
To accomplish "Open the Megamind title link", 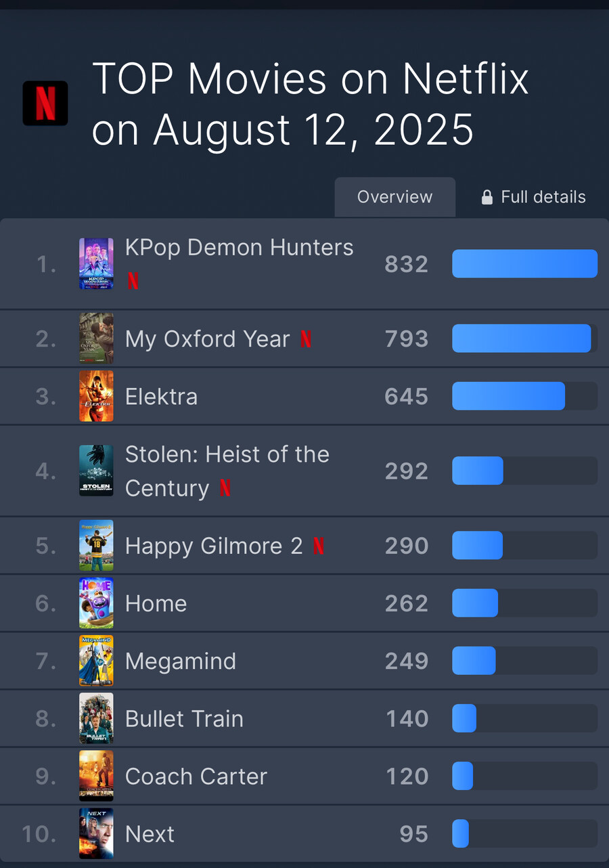I will click(181, 661).
